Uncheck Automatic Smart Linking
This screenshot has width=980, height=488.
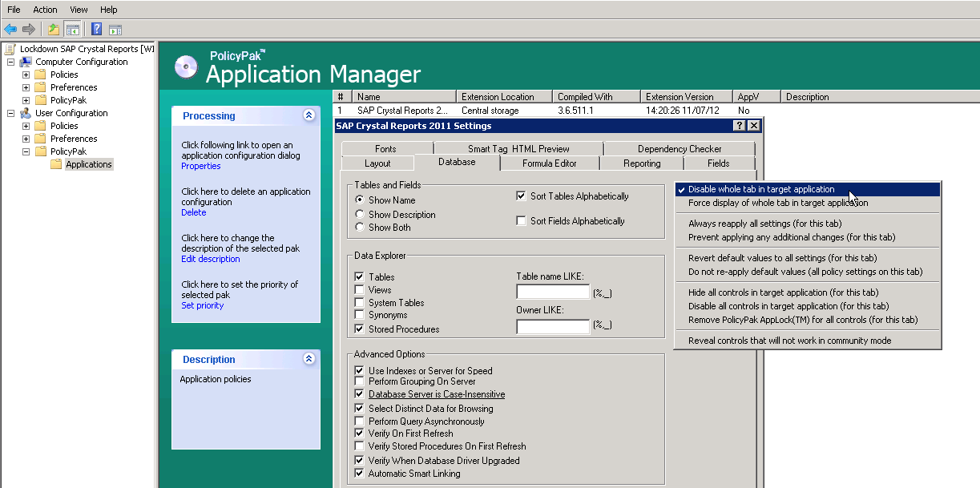pos(360,474)
